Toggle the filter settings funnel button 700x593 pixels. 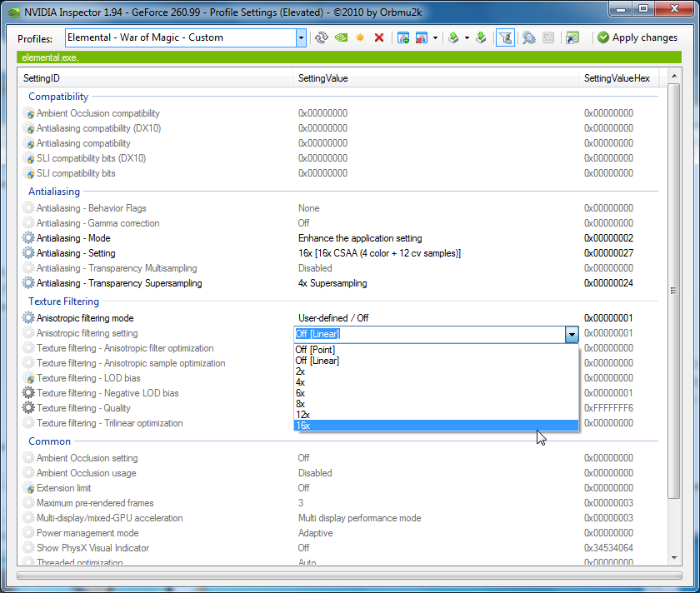[504, 37]
